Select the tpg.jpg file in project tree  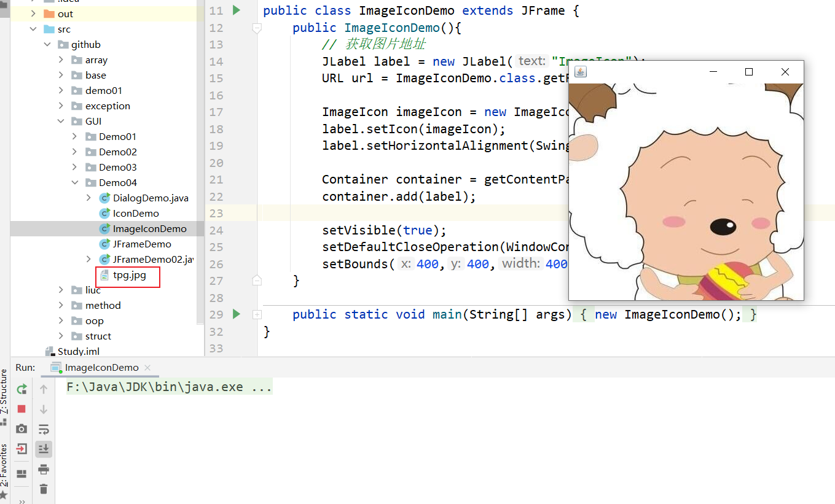pos(129,275)
